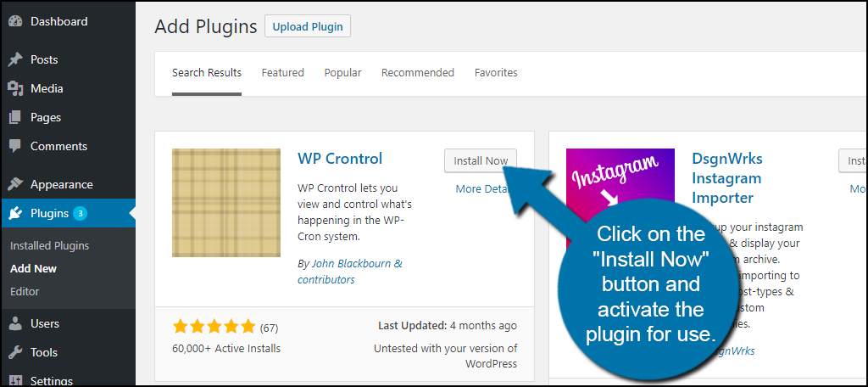
Task: Open the WP Crontrol title link
Action: (340, 159)
